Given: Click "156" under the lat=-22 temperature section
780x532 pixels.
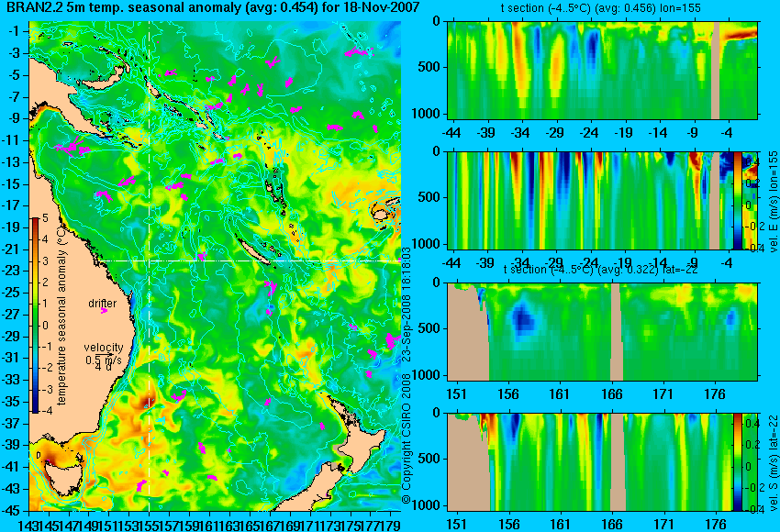Looking at the screenshot, I should click(508, 394).
